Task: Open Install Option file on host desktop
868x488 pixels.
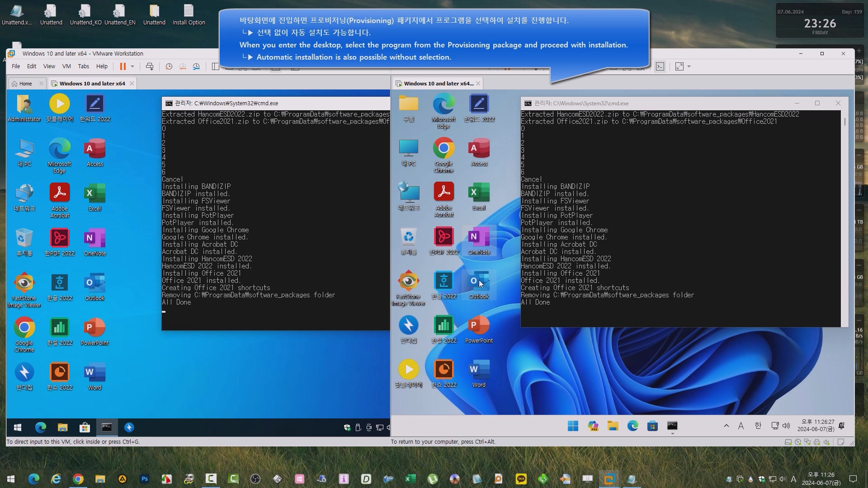Action: click(x=189, y=14)
